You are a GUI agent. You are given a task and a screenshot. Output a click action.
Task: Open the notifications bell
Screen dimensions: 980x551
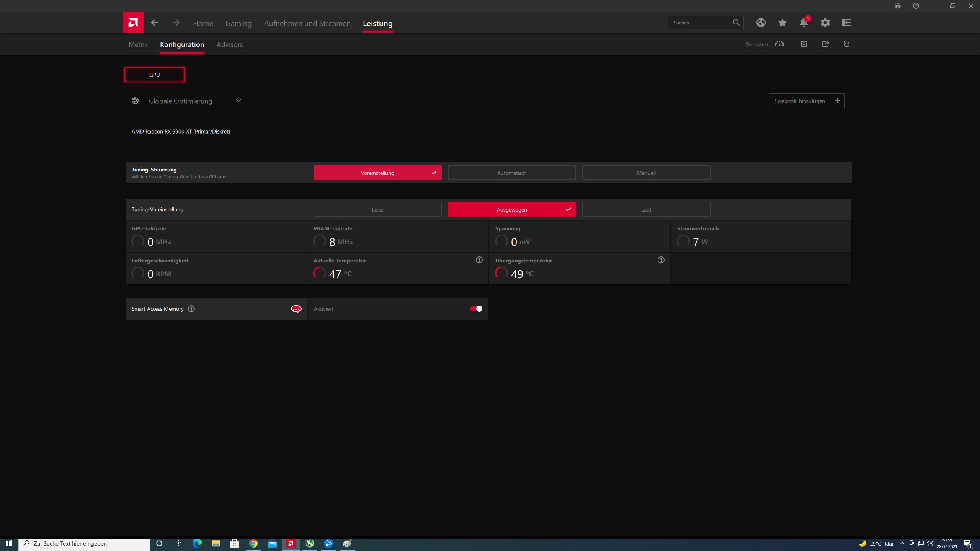click(x=804, y=23)
